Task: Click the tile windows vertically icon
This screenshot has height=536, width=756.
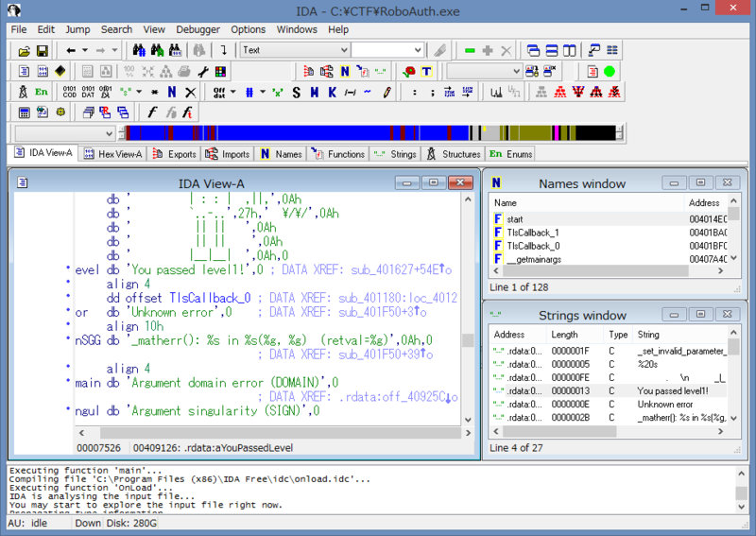Action: click(570, 50)
